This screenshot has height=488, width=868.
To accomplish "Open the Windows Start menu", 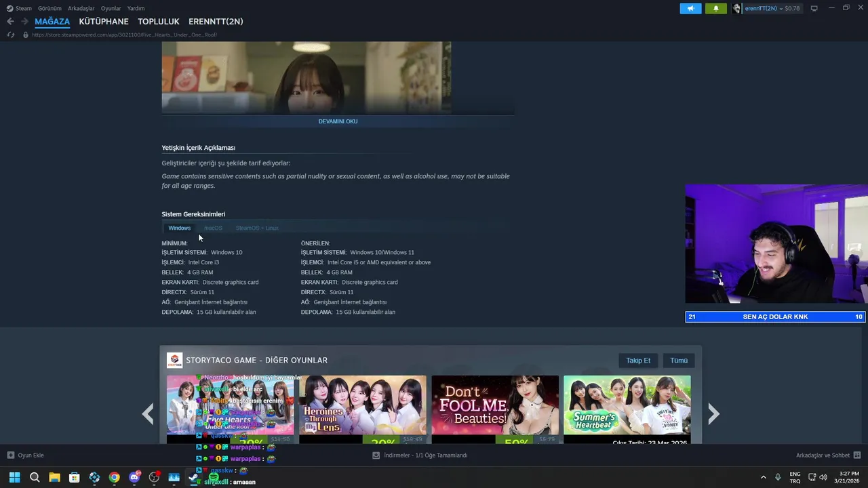I will (x=14, y=477).
